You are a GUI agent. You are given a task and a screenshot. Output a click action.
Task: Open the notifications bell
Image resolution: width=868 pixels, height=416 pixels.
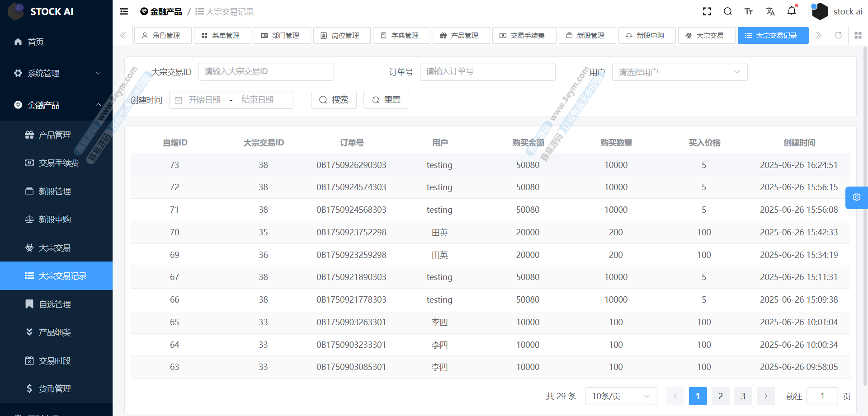coord(792,11)
